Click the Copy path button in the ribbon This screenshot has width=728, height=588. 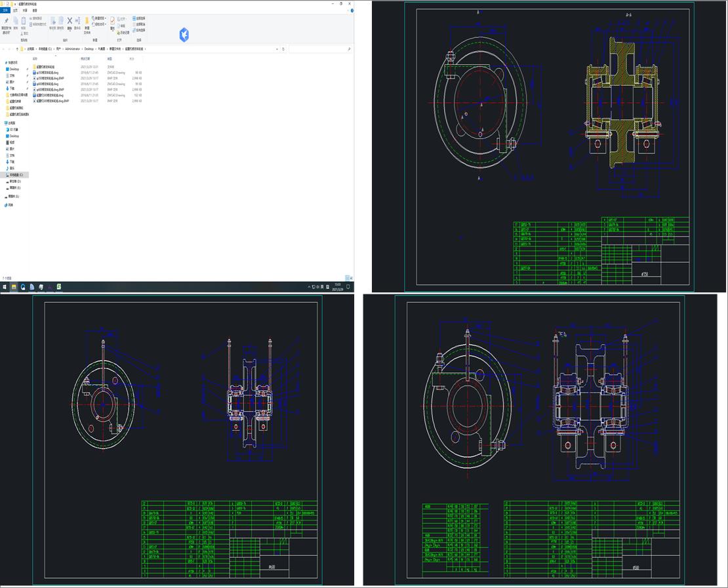point(37,18)
